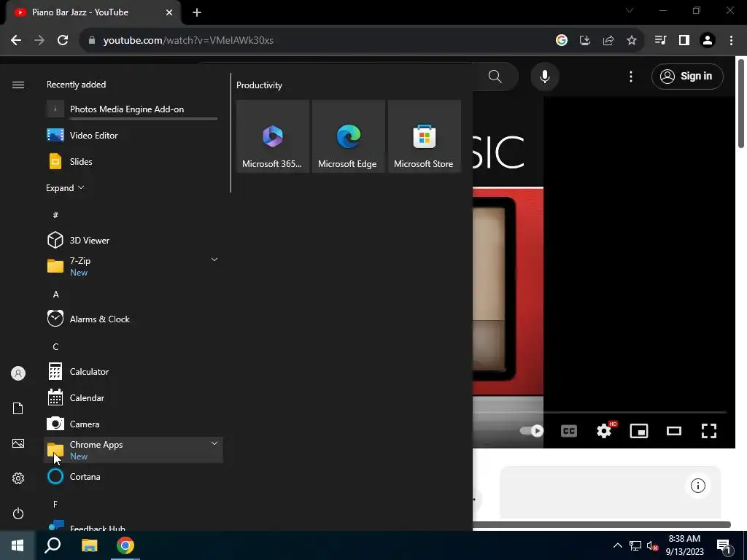Toggle YouTube autoplay switch
This screenshot has width=747, height=560.
(532, 430)
